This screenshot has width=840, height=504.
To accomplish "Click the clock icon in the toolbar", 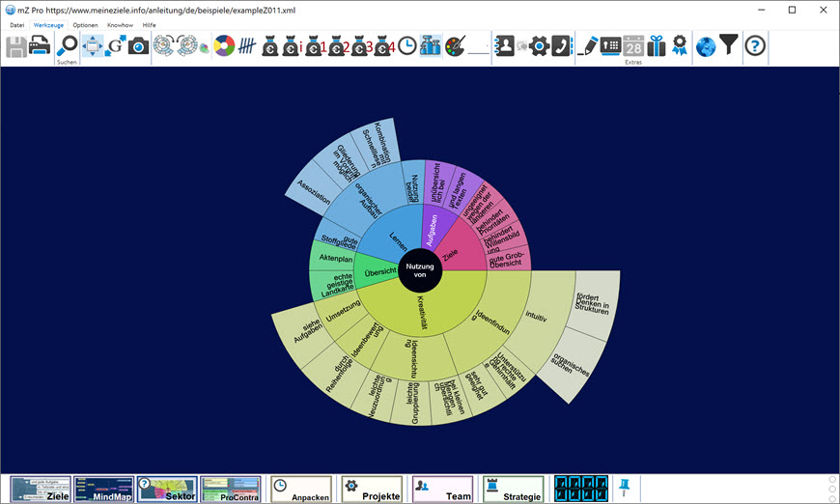I will coord(407,45).
